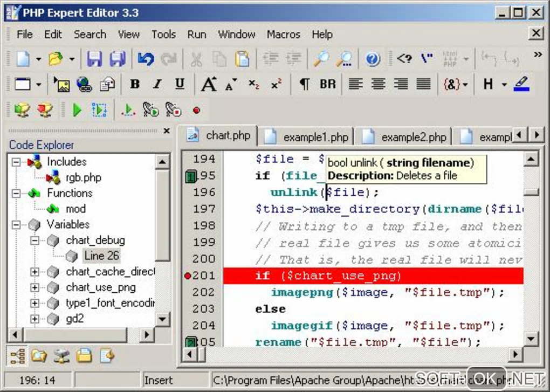This screenshot has width=550, height=392.
Task: Pick the font color highlighter swatch
Action: (521, 84)
